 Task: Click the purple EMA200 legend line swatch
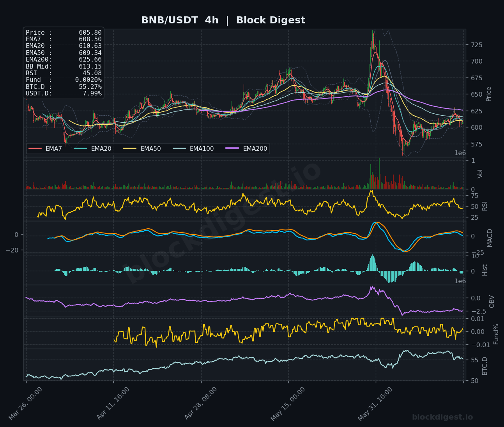(232, 148)
